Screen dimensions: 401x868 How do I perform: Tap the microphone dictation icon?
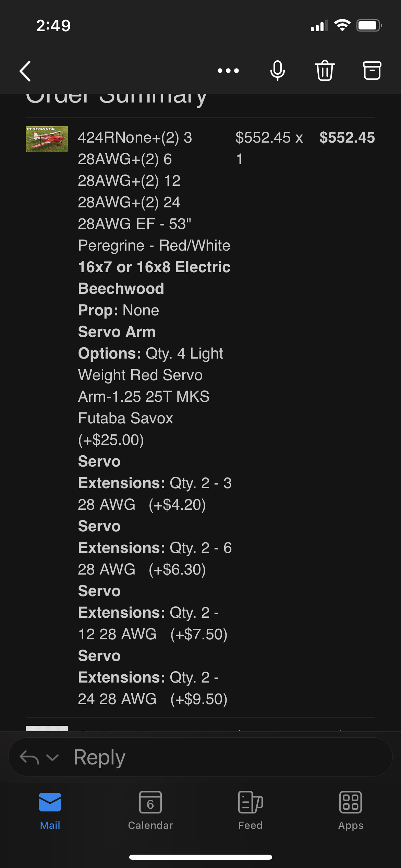pos(277,71)
